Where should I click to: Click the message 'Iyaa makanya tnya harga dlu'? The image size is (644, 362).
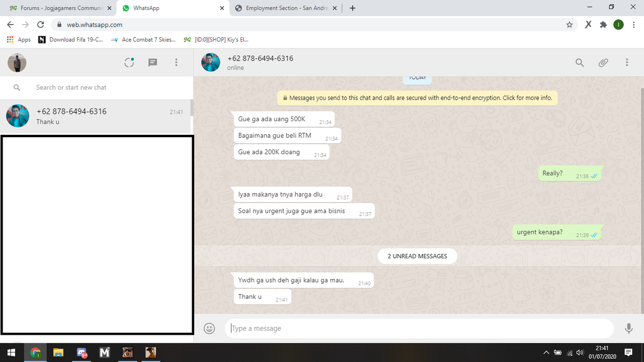coord(292,195)
